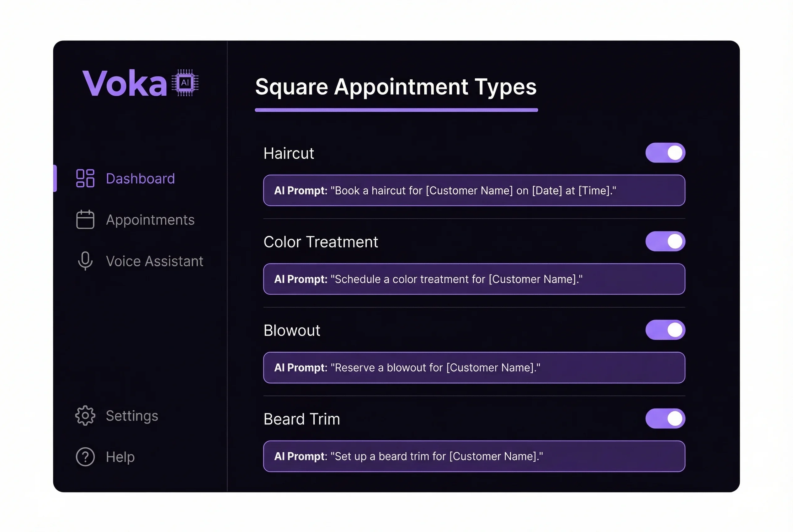Viewport: 793px width, 532px height.
Task: Toggle the Beard Trim appointment type
Action: (665, 418)
